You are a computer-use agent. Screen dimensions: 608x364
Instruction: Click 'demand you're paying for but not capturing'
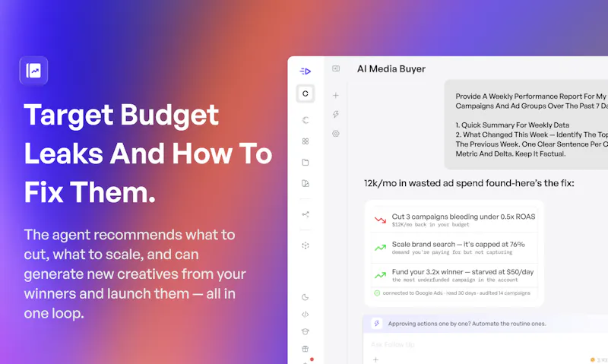tap(452, 252)
